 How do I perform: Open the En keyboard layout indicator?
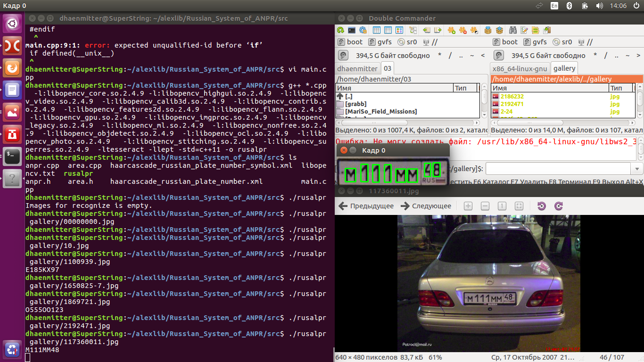point(554,6)
